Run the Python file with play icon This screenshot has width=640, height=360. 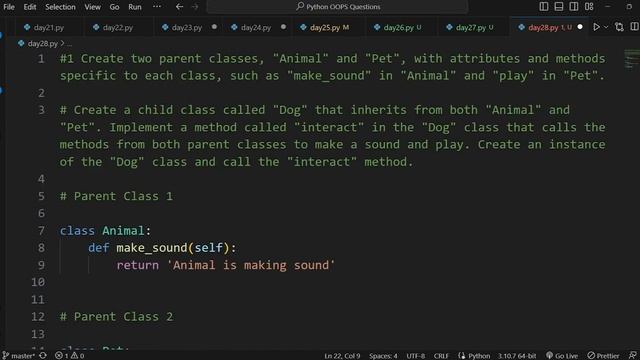coord(596,27)
